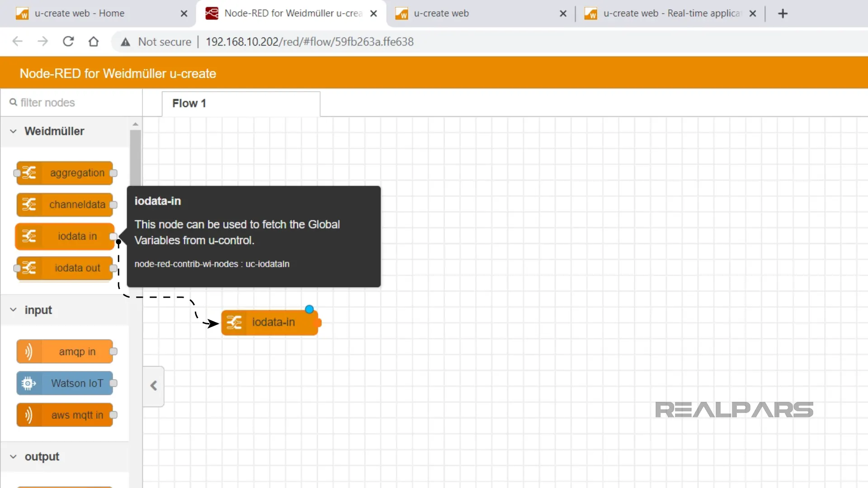This screenshot has height=488, width=868.
Task: Click the filter nodes search field
Action: [x=71, y=103]
